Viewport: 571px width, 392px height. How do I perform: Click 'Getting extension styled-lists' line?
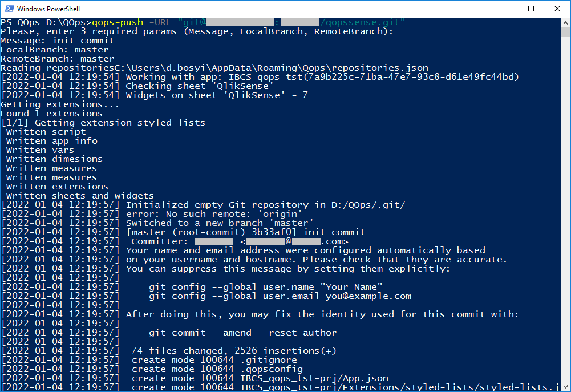(103, 123)
